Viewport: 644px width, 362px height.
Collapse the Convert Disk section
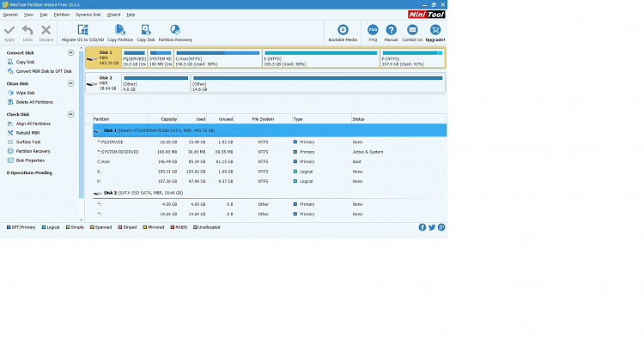pyautogui.click(x=70, y=52)
